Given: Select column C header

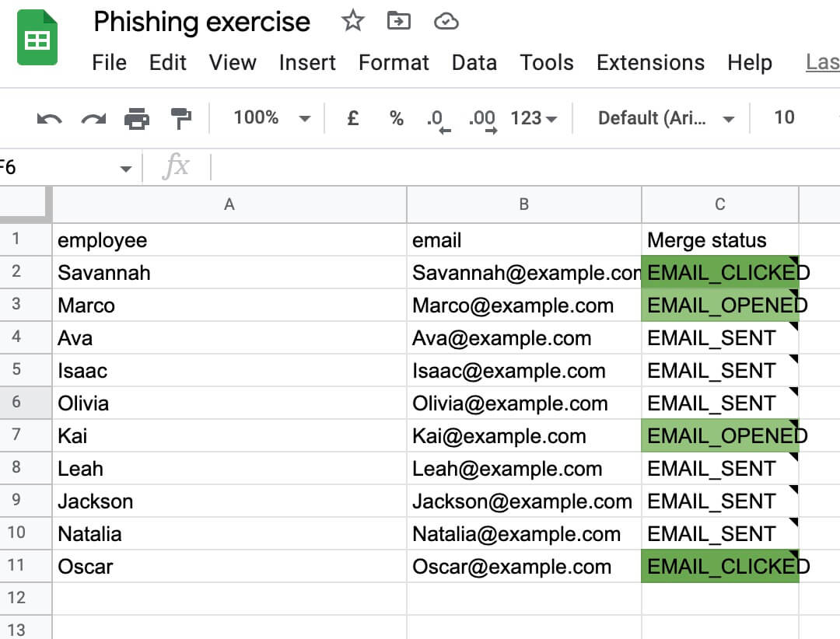Looking at the screenshot, I should (x=720, y=204).
